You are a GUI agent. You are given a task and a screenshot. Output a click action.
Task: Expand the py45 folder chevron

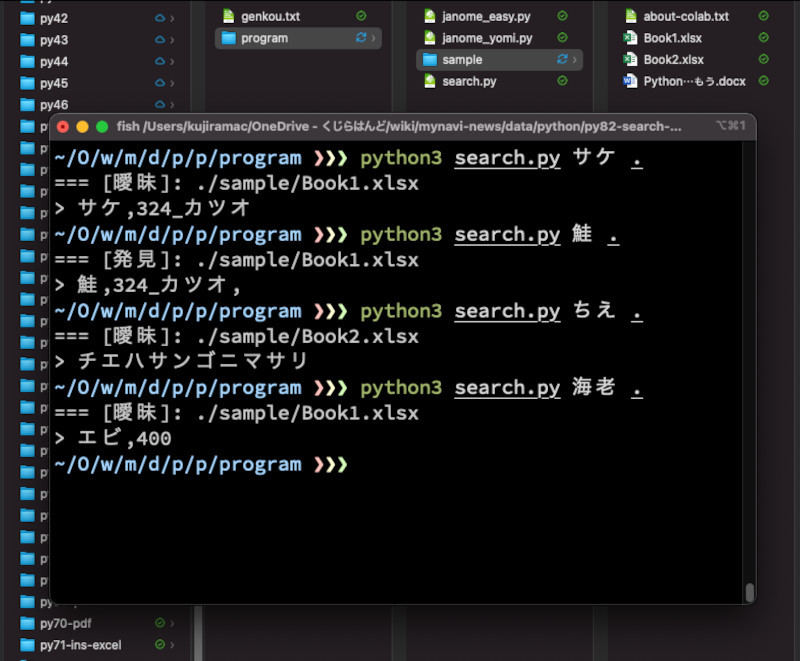click(x=172, y=83)
